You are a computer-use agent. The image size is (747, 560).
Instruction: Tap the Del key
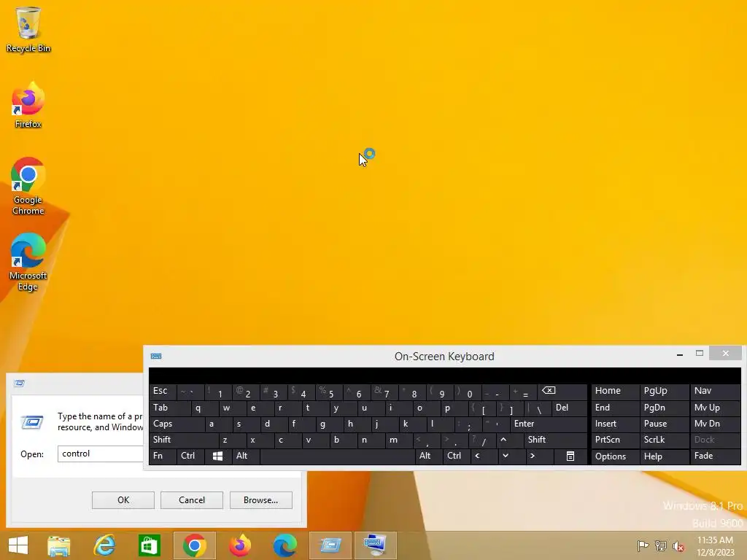569,408
